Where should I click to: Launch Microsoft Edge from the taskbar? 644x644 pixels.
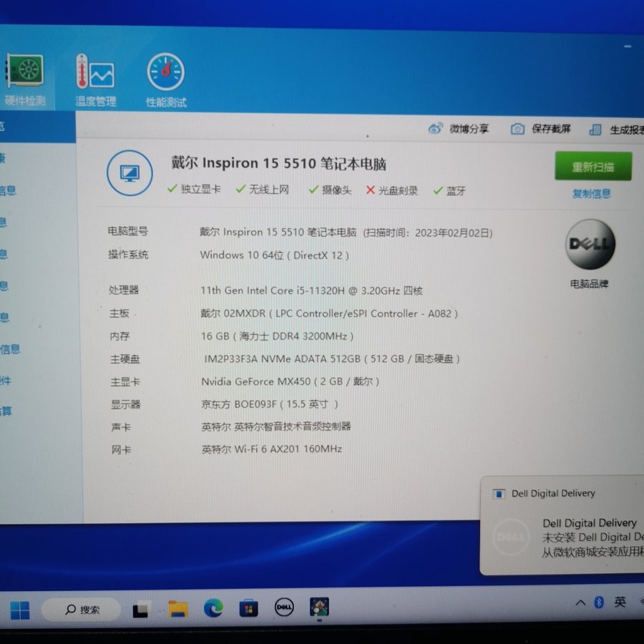(213, 608)
